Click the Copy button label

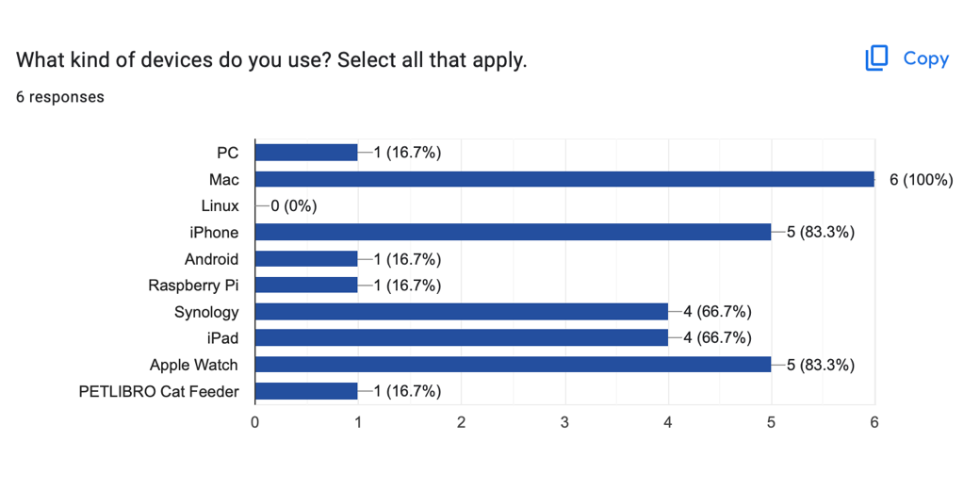point(925,58)
